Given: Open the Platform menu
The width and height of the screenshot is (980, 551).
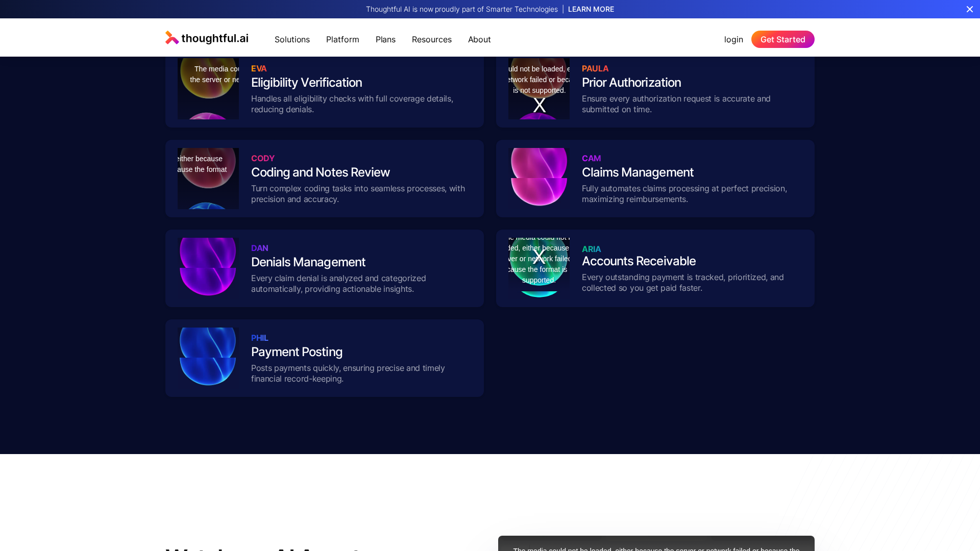Looking at the screenshot, I should click(x=342, y=39).
